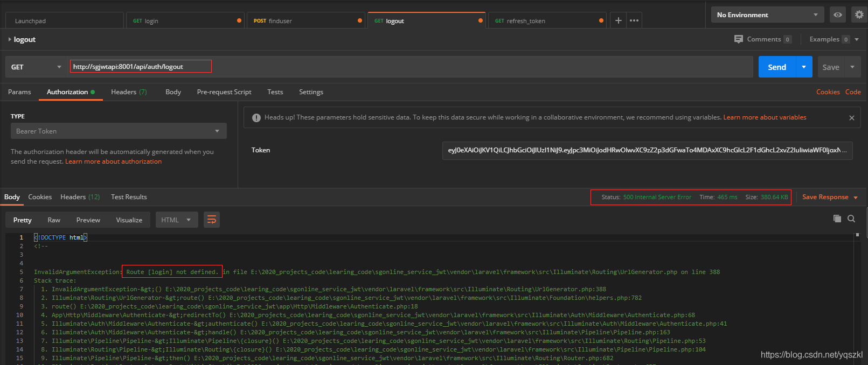Open the tab options ellipsis menu
868x365 pixels.
tap(634, 20)
